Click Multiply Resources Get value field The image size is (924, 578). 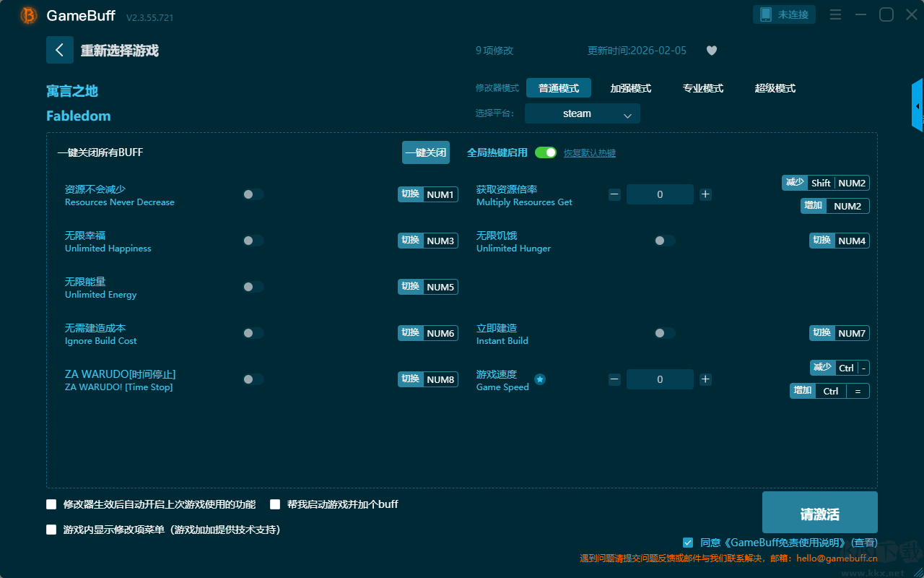660,194
